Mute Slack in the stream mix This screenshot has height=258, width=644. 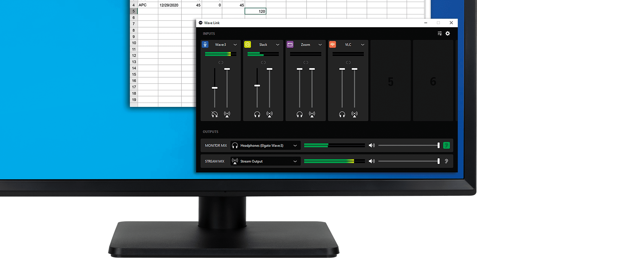[x=270, y=115]
